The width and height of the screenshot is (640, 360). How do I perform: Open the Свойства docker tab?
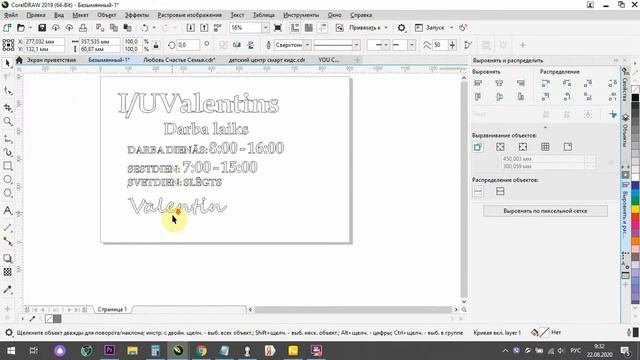[625, 85]
